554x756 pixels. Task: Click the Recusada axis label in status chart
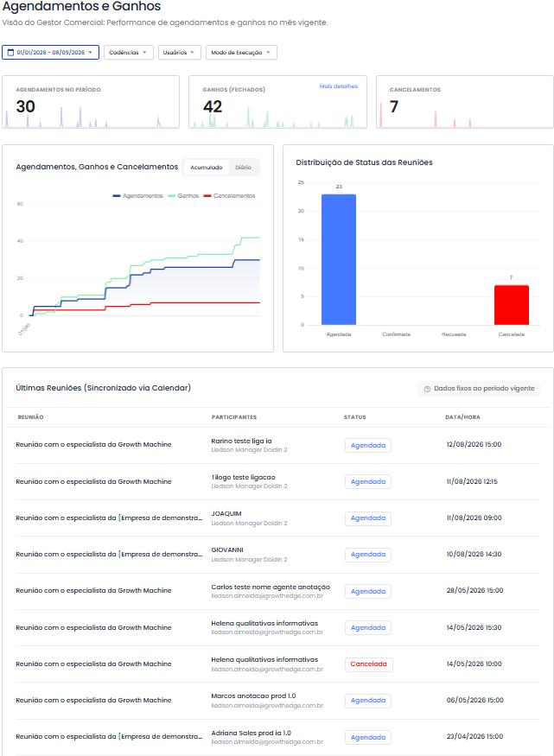click(454, 334)
